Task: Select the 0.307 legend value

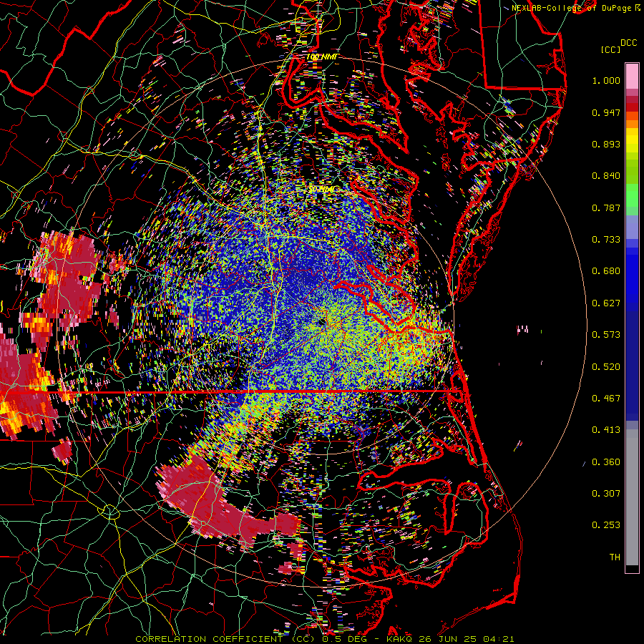Action: pyautogui.click(x=606, y=494)
